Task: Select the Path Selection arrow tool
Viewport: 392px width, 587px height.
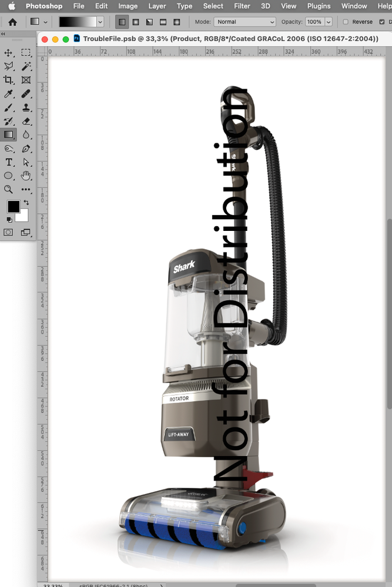Action: coord(26,162)
